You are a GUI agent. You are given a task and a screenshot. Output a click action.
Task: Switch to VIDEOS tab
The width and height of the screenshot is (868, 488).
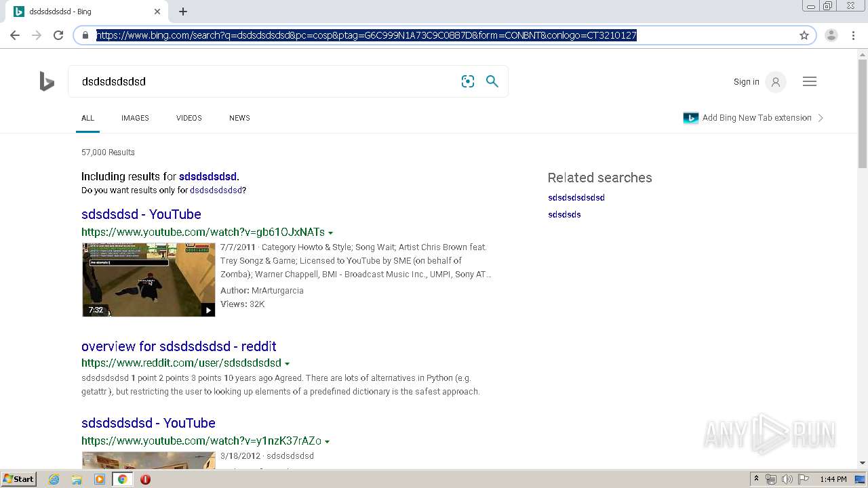[x=189, y=118]
